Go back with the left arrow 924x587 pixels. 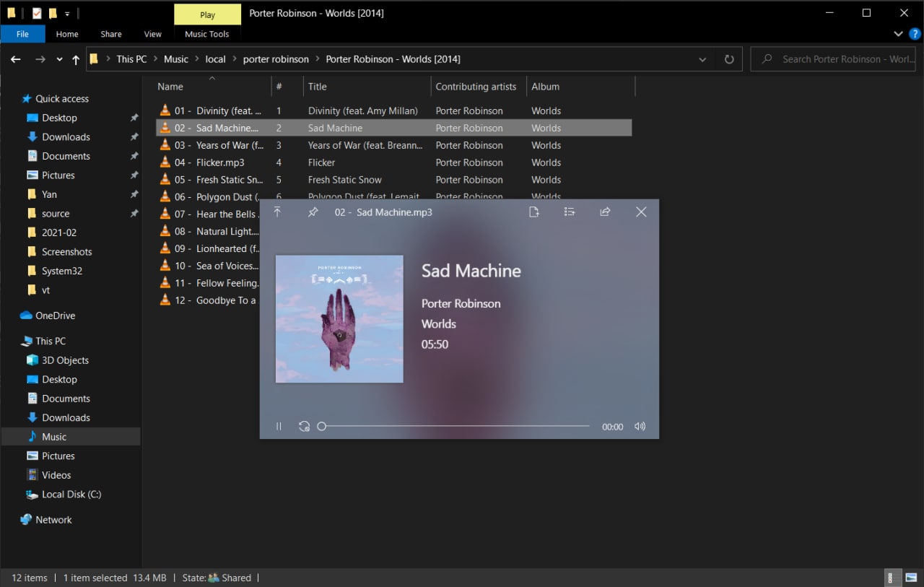click(16, 59)
